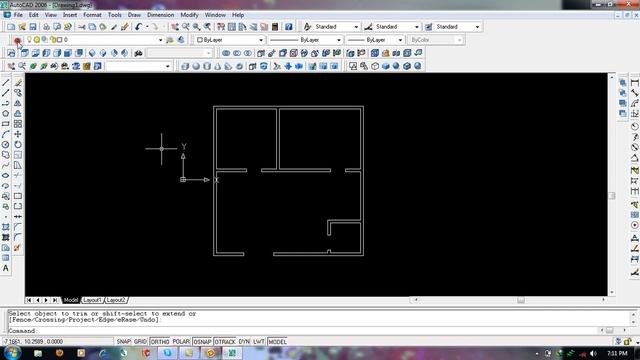Click the Print icon in standard toolbar
The width and height of the screenshot is (640, 360).
pos(47,27)
